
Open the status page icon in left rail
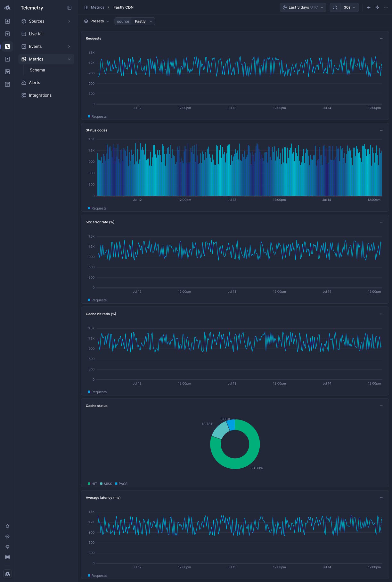(x=7, y=84)
